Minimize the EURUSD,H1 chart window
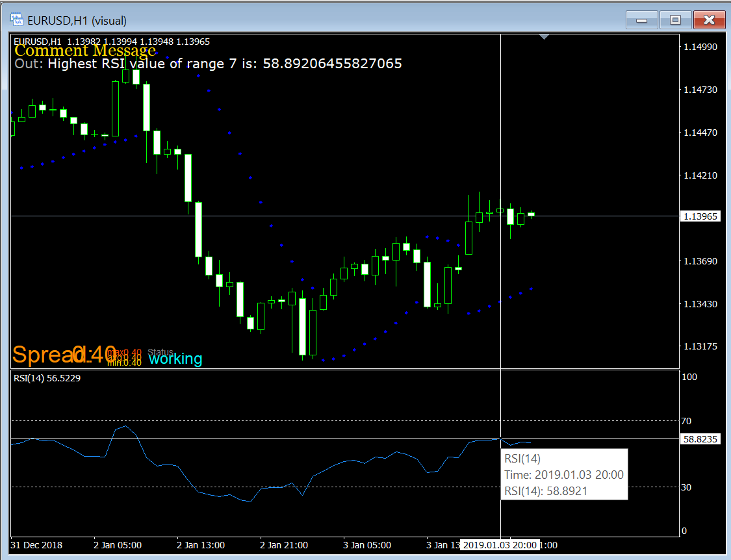Image resolution: width=731 pixels, height=560 pixels. (x=642, y=20)
